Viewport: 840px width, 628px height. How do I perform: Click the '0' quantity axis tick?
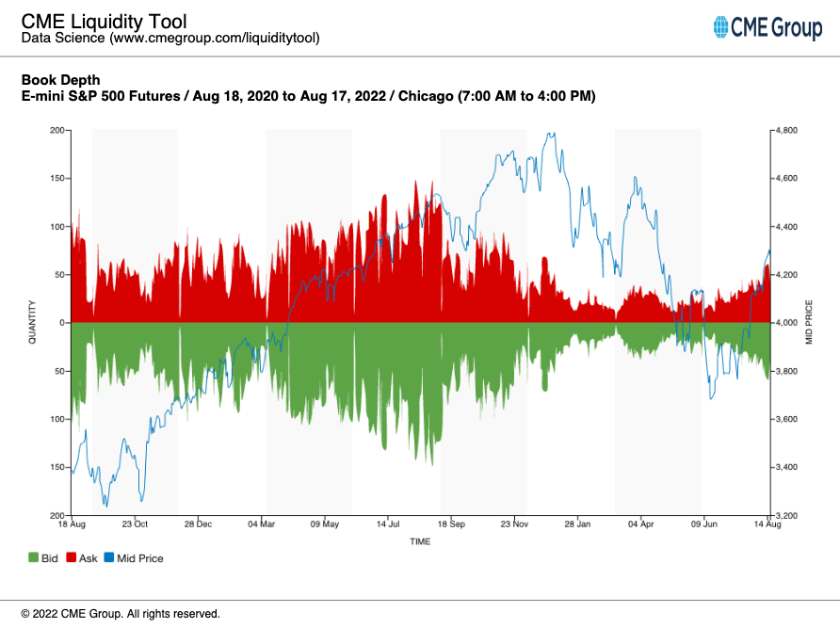click(x=62, y=323)
